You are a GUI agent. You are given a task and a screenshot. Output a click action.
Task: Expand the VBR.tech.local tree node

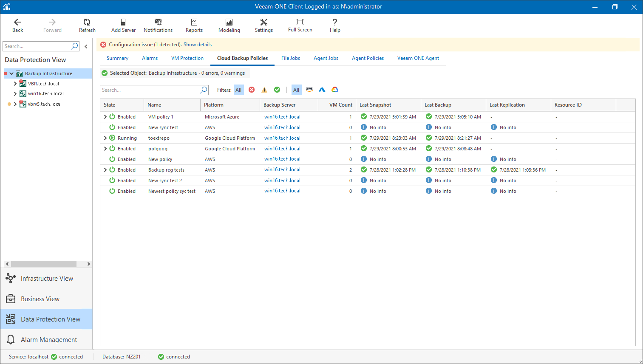coord(15,84)
